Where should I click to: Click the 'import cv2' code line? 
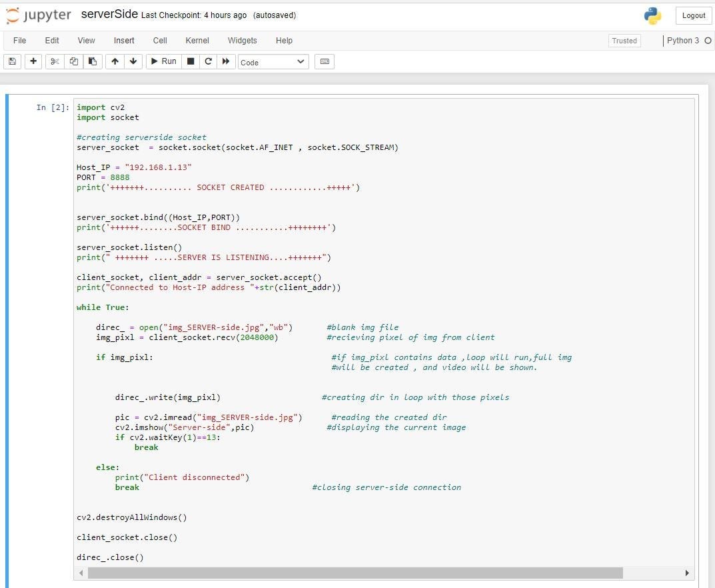click(x=101, y=107)
